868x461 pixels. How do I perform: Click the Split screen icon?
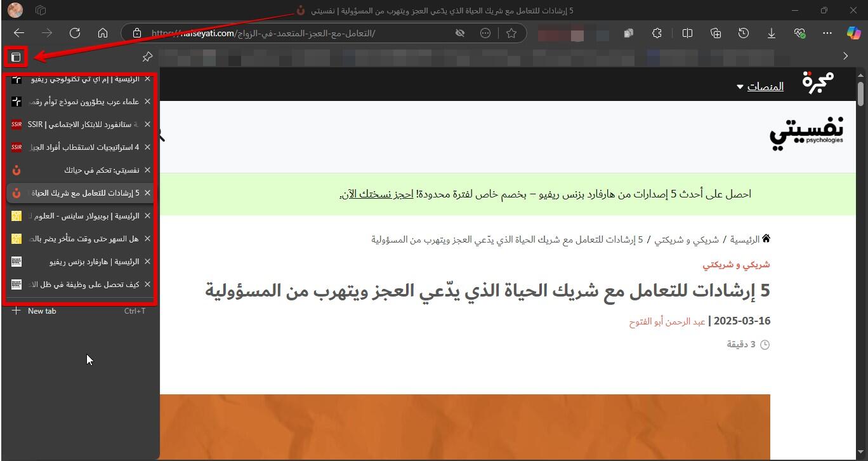[687, 33]
